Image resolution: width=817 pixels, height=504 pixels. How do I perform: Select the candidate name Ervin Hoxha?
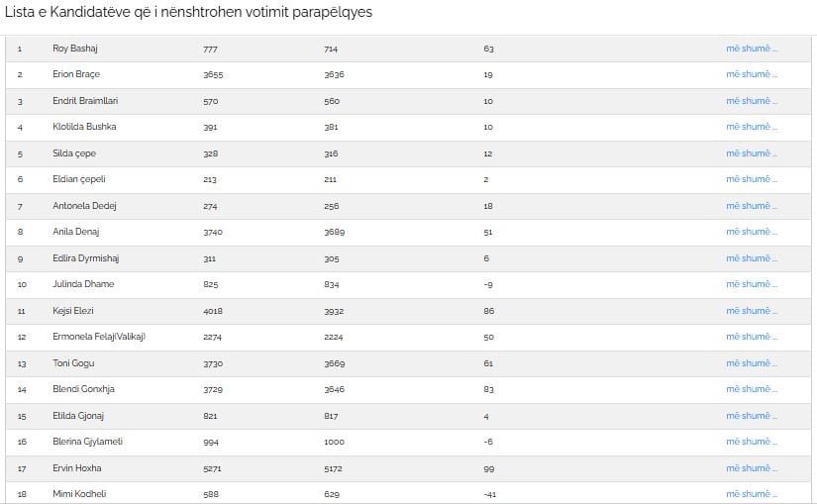pos(76,468)
